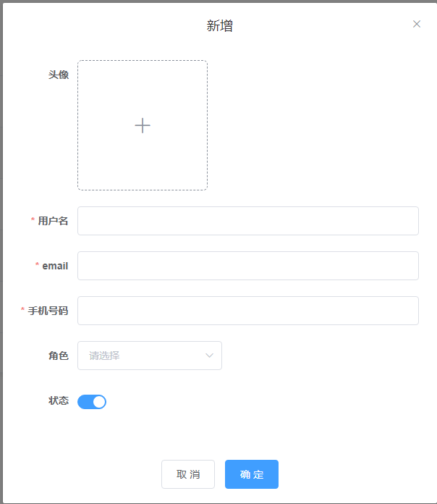Focus the email text field
Viewport: 437px width, 504px height.
(x=248, y=266)
